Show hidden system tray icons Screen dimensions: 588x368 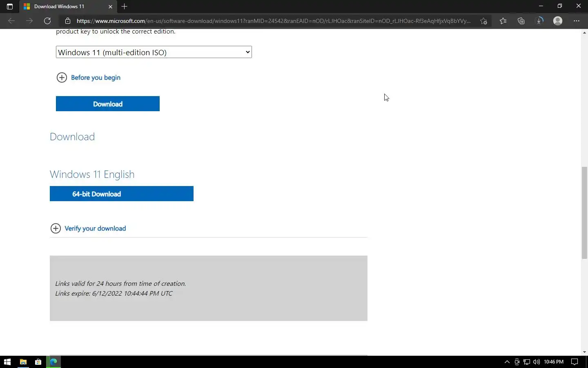[507, 362]
